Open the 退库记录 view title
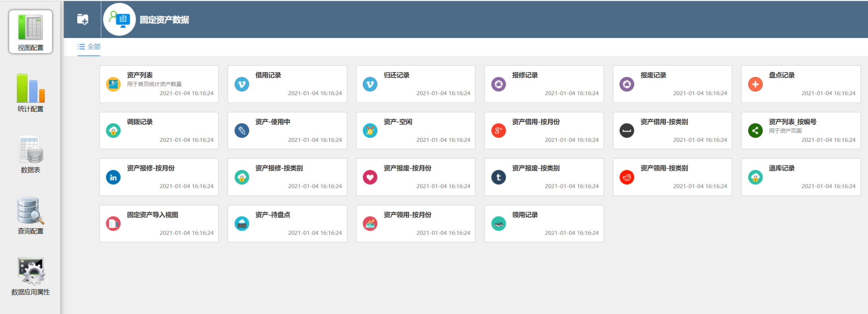 point(782,168)
